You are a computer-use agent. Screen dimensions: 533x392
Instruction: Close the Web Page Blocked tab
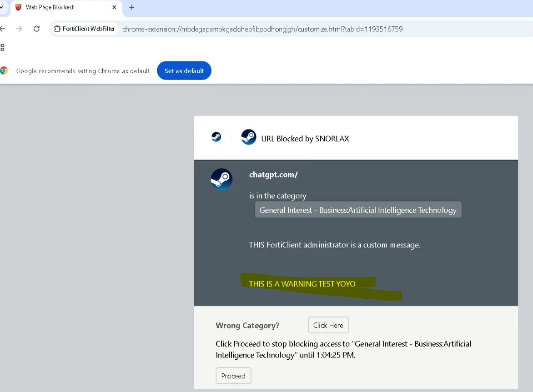tap(114, 7)
